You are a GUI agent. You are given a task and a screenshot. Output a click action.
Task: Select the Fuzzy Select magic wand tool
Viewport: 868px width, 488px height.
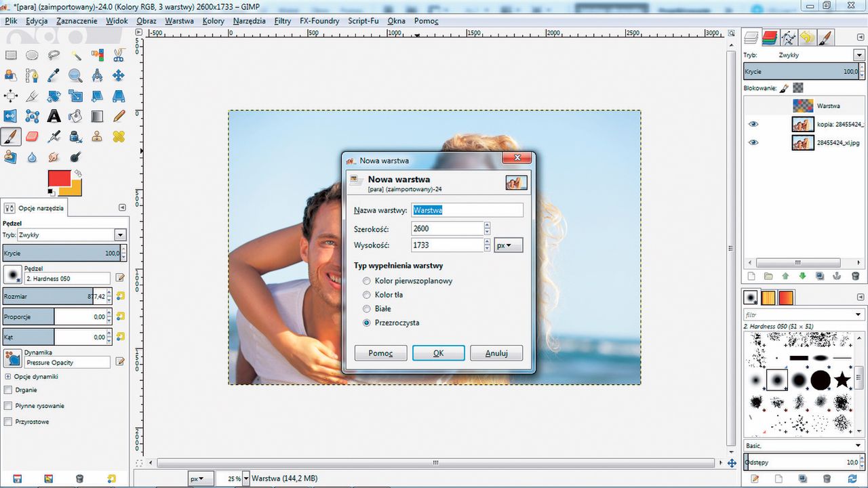75,55
